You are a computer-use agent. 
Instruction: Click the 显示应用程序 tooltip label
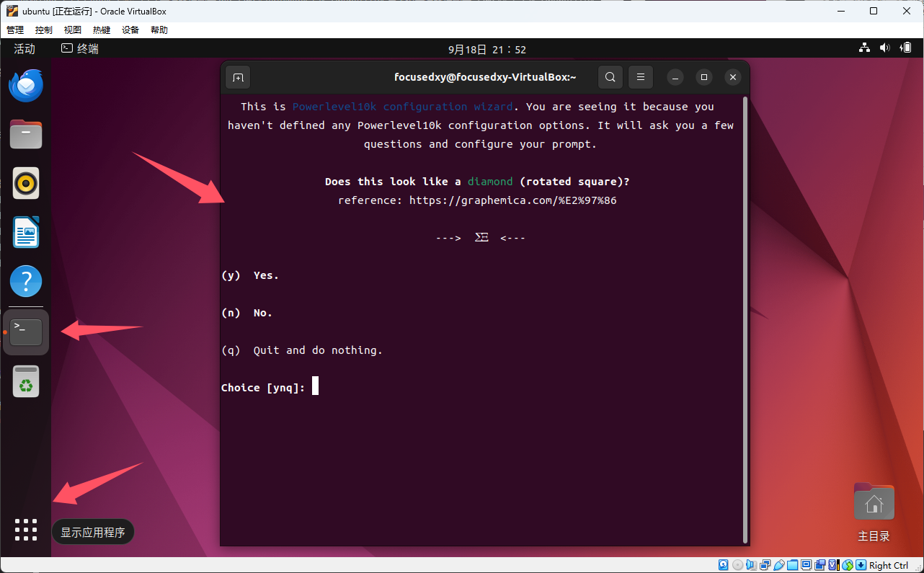click(93, 532)
